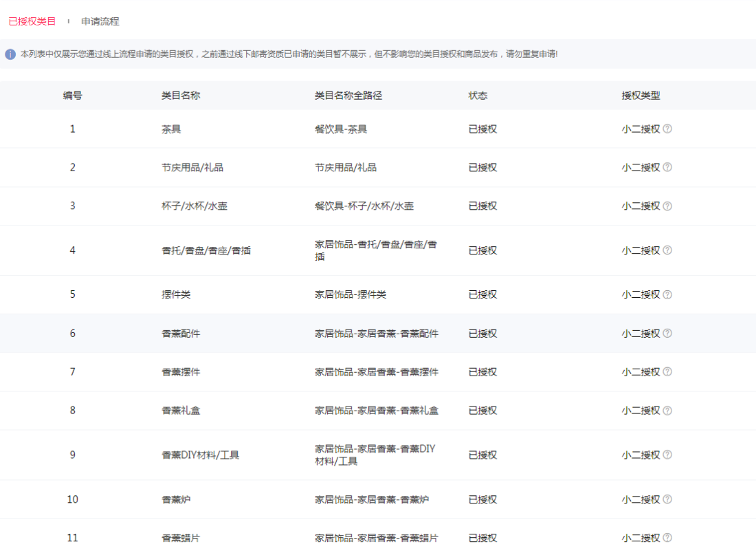756x553 pixels.
Task: Click the 状态 column header
Action: click(x=478, y=96)
